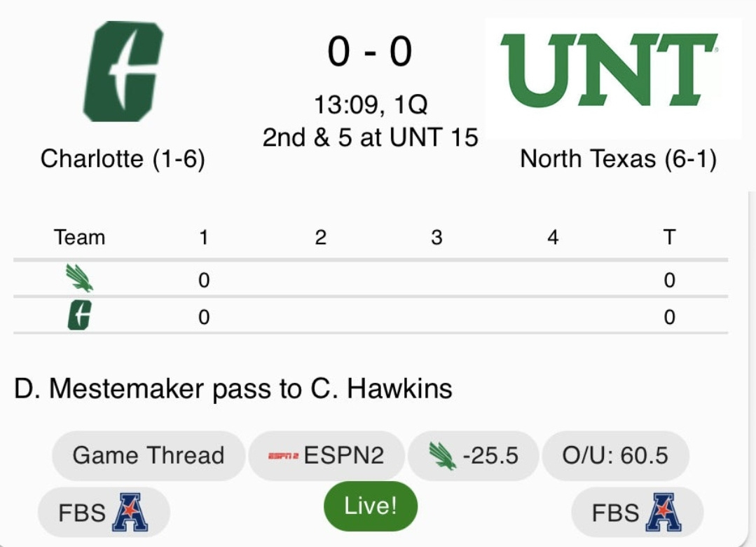Click eagle icon in the -25.5 spread chip

coord(442,456)
